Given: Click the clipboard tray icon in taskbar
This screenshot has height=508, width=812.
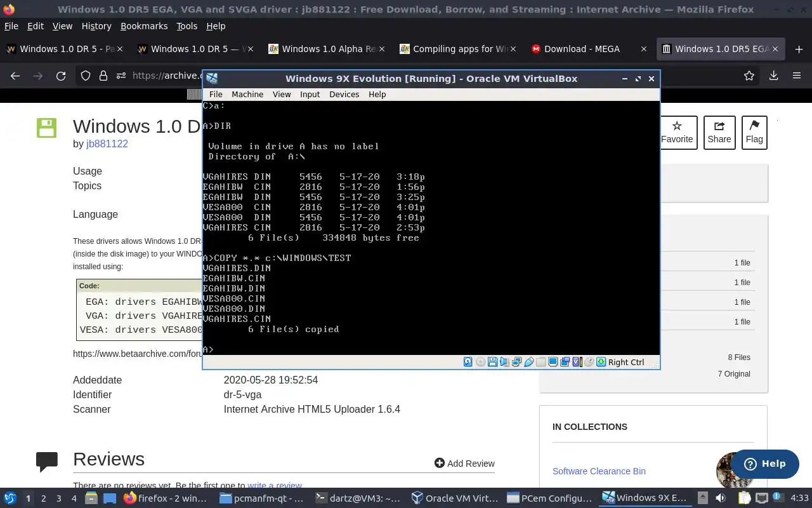Looking at the screenshot, I should 744,498.
